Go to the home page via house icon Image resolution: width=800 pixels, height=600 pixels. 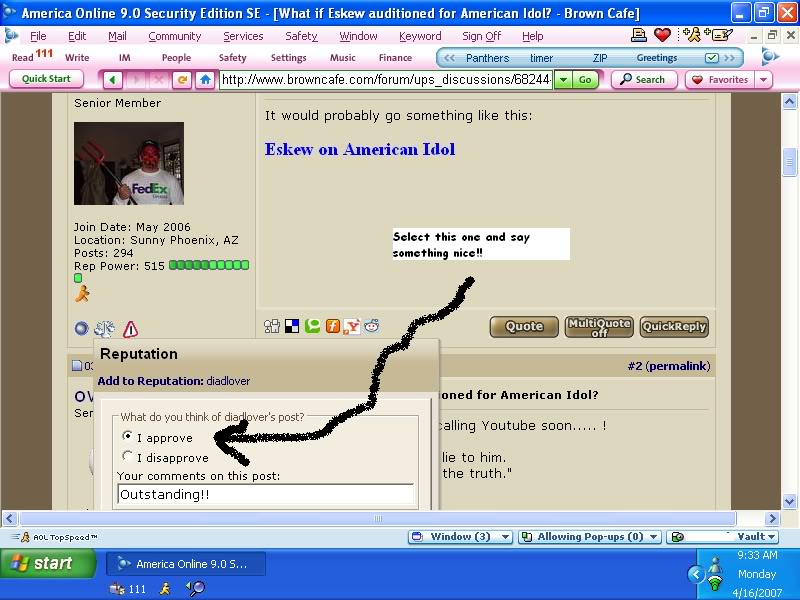click(x=205, y=80)
